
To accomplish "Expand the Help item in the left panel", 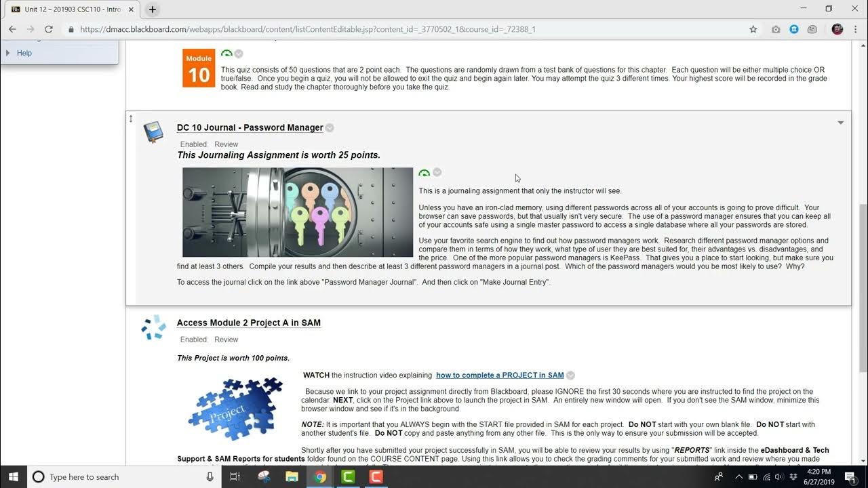I will click(8, 53).
